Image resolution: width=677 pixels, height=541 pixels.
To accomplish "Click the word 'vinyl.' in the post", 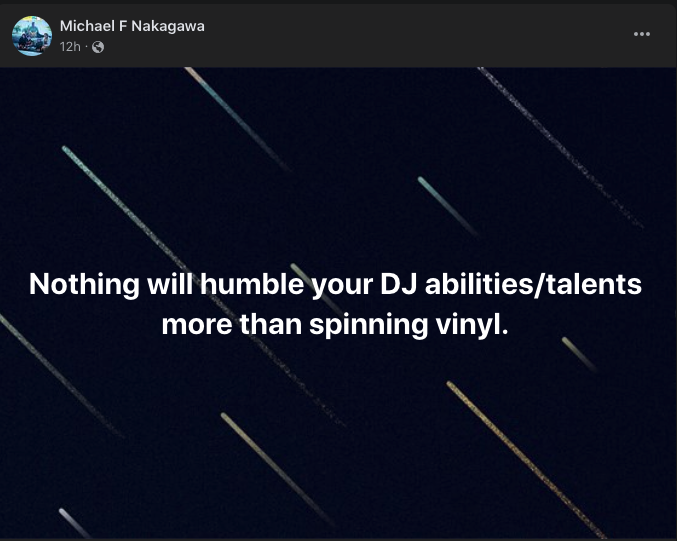I will click(472, 325).
